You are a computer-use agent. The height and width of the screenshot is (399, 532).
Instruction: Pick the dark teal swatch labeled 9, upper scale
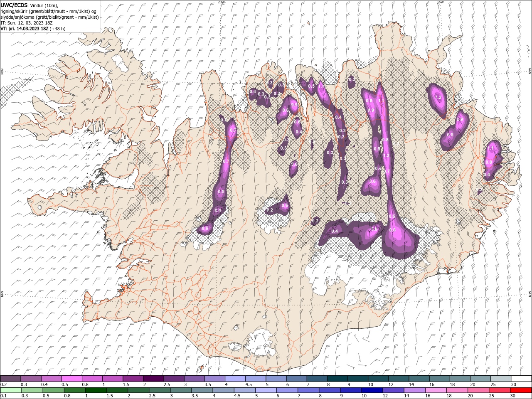(357, 379)
